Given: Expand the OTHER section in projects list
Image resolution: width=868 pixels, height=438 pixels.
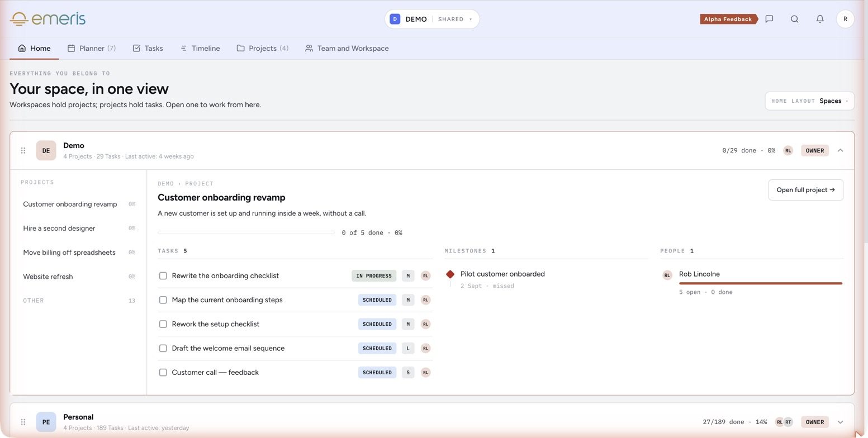Looking at the screenshot, I should [79, 301].
